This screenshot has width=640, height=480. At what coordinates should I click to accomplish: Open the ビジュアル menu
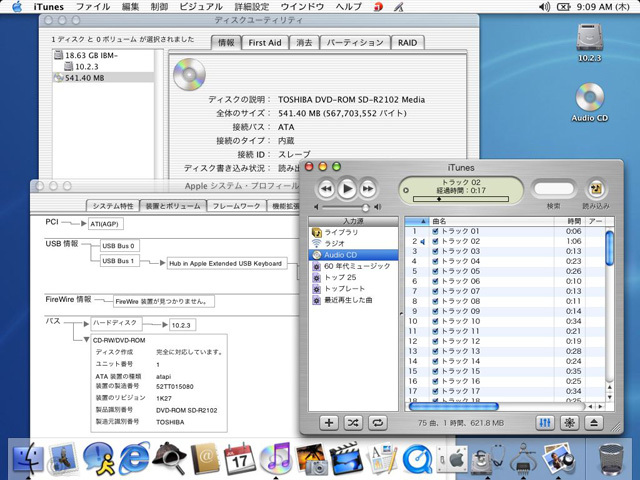tap(201, 7)
